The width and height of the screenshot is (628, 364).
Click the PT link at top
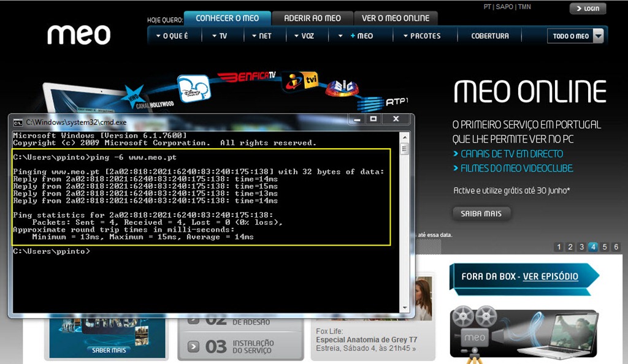click(487, 7)
